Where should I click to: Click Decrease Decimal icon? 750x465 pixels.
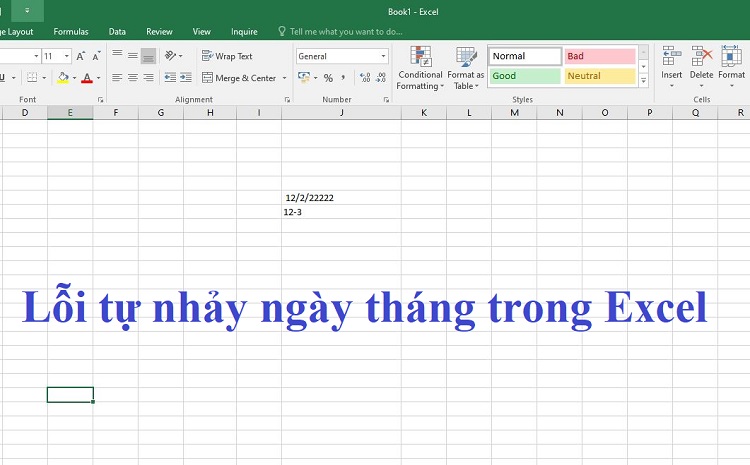(x=381, y=78)
